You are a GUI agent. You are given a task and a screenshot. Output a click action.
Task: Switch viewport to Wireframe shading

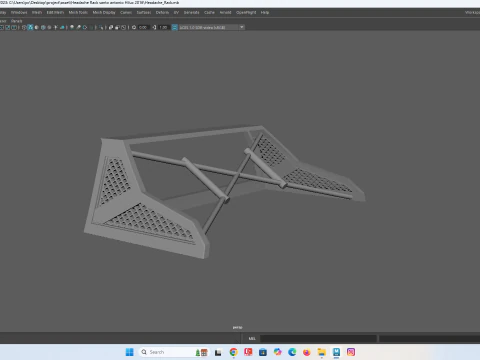pos(24,27)
